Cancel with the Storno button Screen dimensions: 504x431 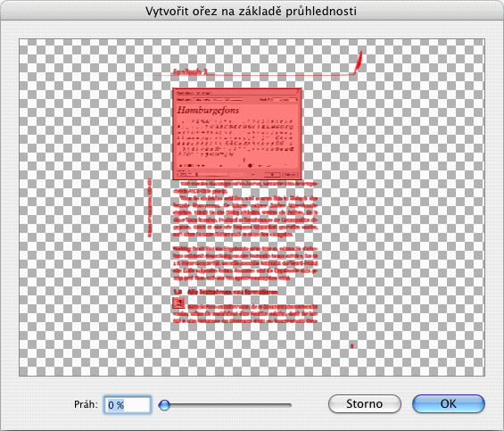pos(365,403)
